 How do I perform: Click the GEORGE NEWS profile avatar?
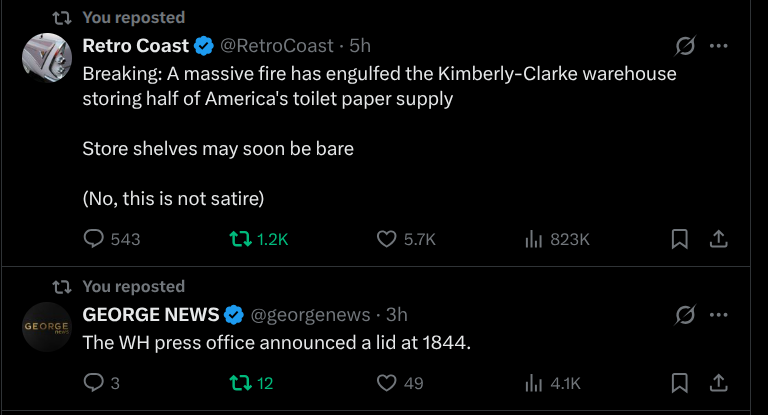click(46, 328)
